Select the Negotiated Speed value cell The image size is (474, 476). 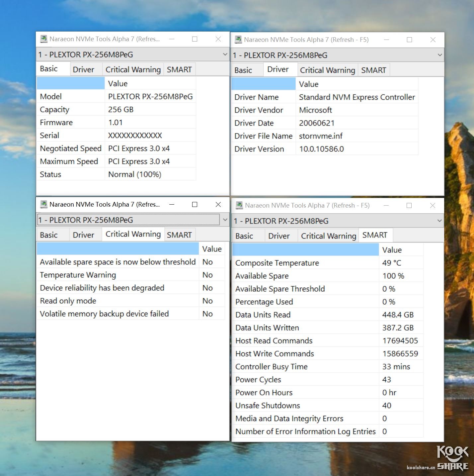click(x=150, y=148)
